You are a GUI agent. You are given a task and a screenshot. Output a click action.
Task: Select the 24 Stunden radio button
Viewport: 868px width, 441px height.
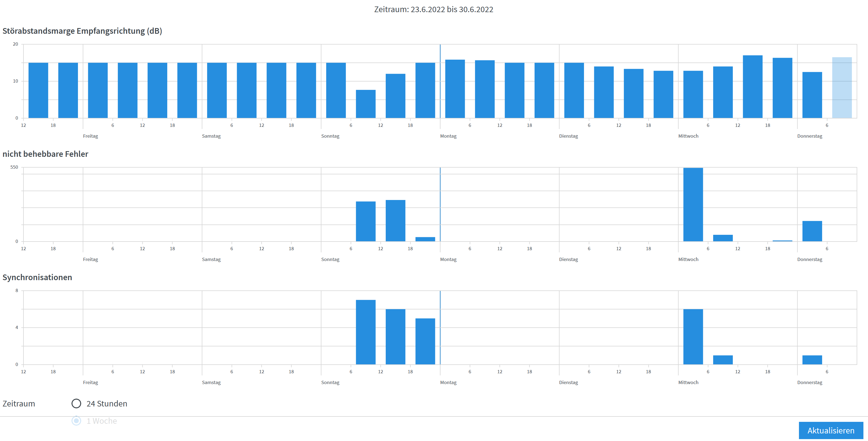77,403
